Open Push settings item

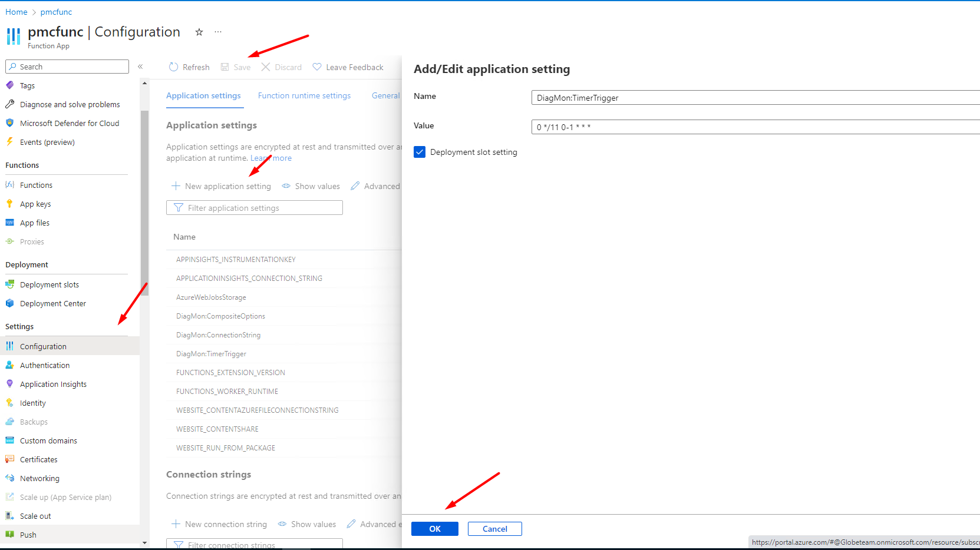[28, 535]
